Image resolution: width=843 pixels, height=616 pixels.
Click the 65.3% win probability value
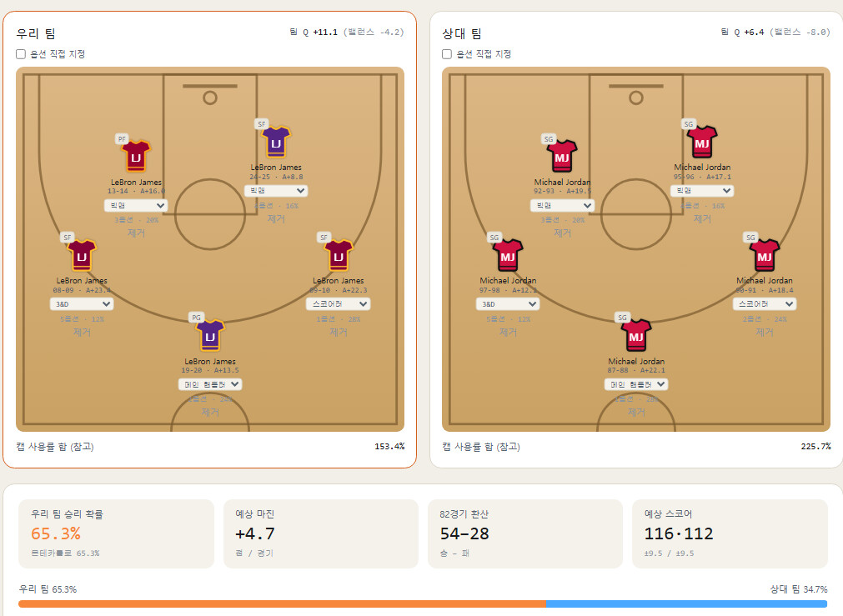[x=56, y=533]
